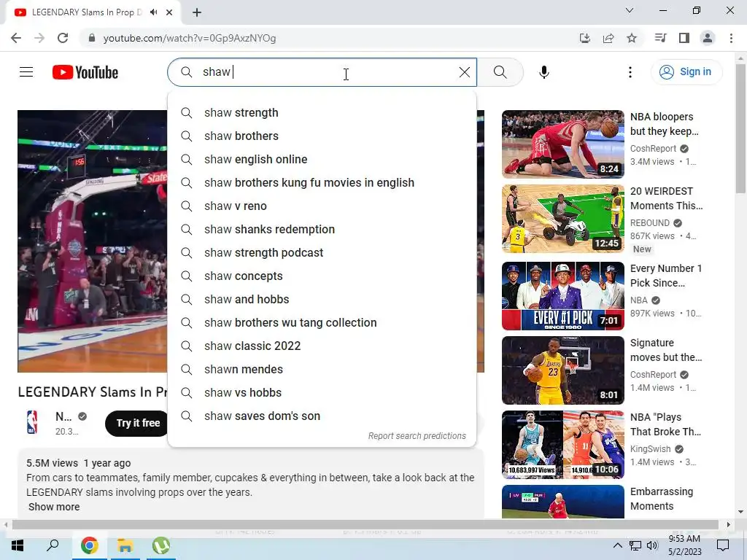Click the video player showing the dunk
This screenshot has width=747, height=560.
coord(93,241)
